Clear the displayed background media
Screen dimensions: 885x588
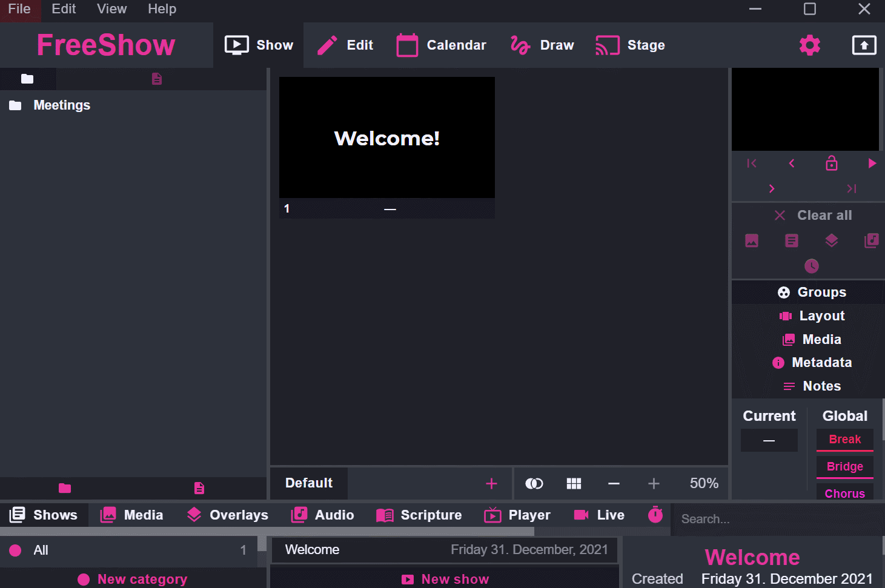[752, 240]
